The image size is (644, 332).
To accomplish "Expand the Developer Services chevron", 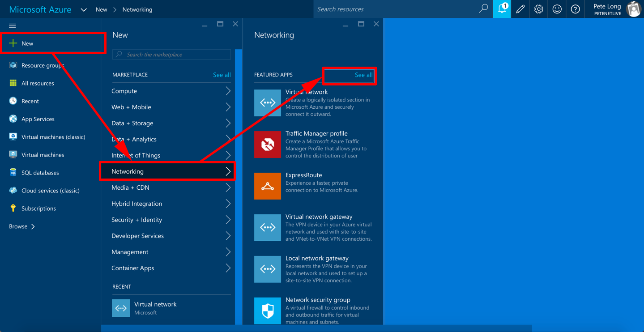I will 228,236.
